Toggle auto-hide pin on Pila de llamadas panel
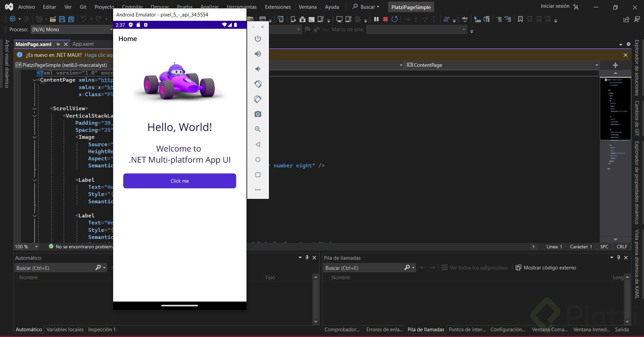The width and height of the screenshot is (644, 337). click(x=618, y=258)
